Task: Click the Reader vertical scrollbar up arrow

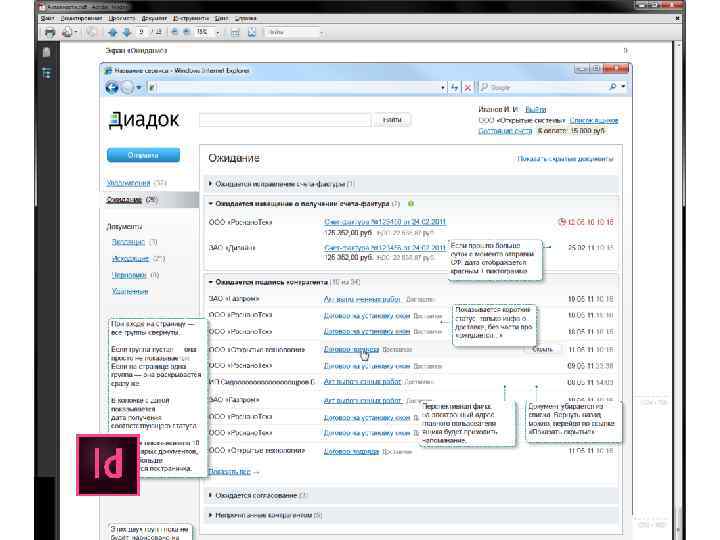Action: click(679, 45)
